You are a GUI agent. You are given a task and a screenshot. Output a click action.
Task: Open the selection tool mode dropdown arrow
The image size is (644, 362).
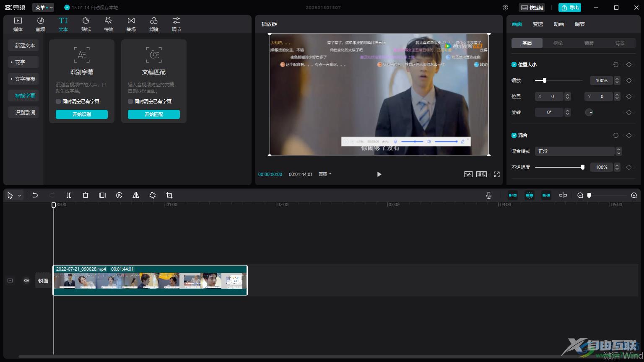(19, 196)
